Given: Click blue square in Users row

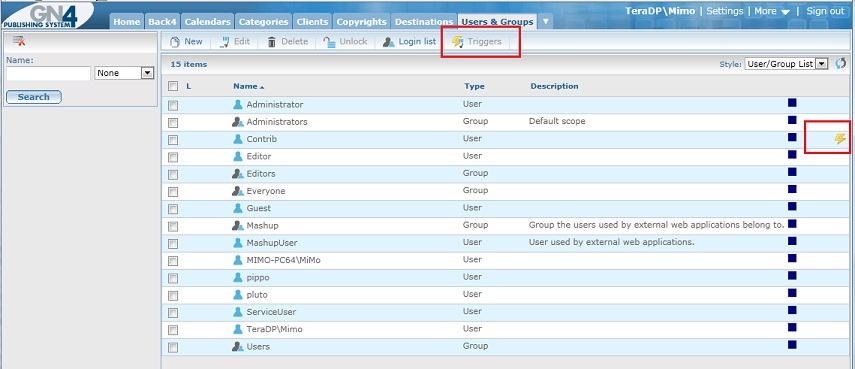Looking at the screenshot, I should point(792,344).
